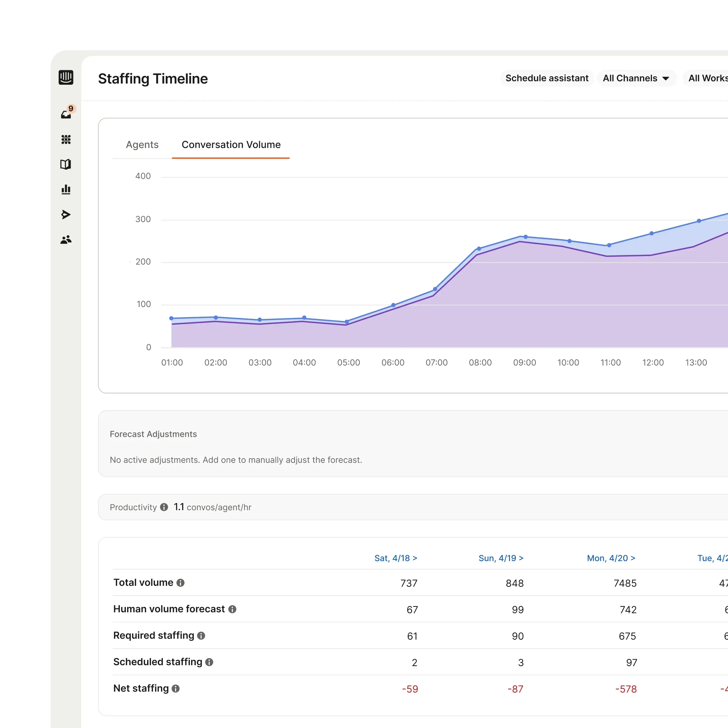The image size is (728, 728).
Task: Click info icon beside Scheduled staffing
Action: coord(209,662)
